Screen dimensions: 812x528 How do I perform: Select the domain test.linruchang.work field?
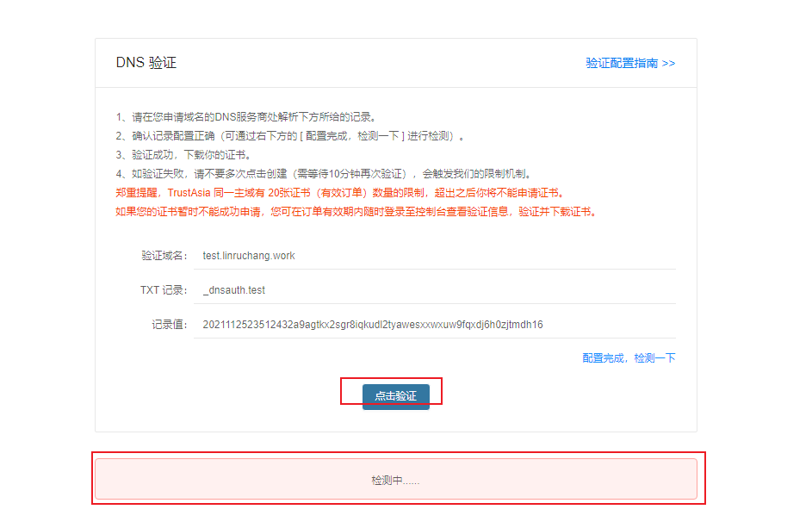435,256
